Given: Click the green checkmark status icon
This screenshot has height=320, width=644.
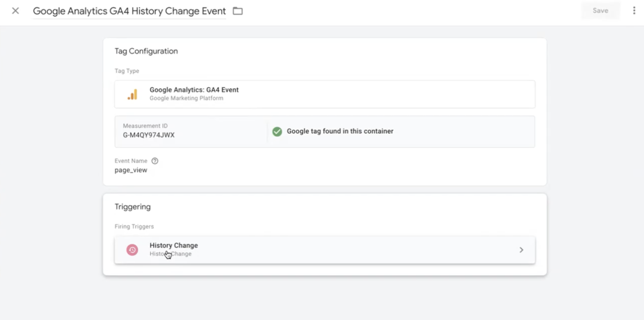Looking at the screenshot, I should 277,131.
